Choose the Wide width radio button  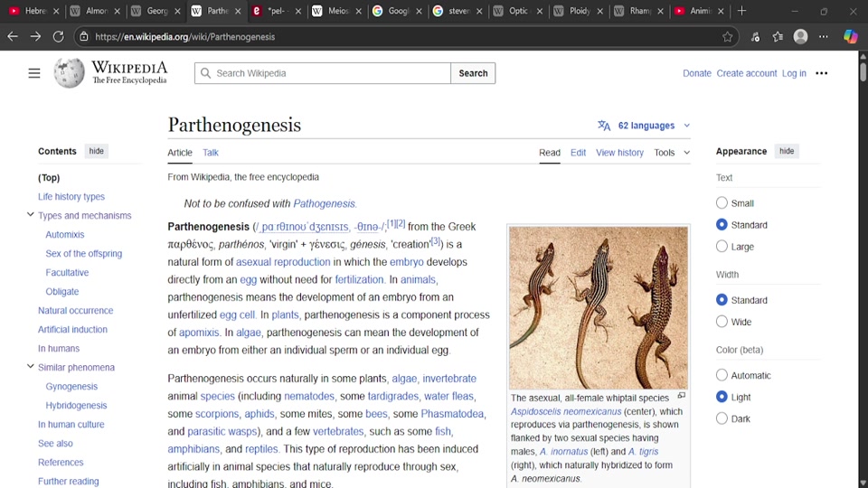[x=722, y=322]
